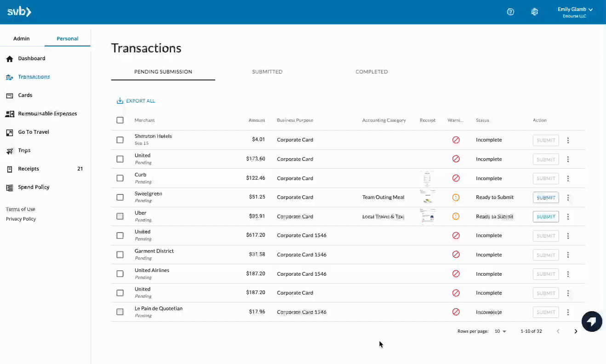Open the Terms of Use link
606x364 pixels.
(21, 209)
